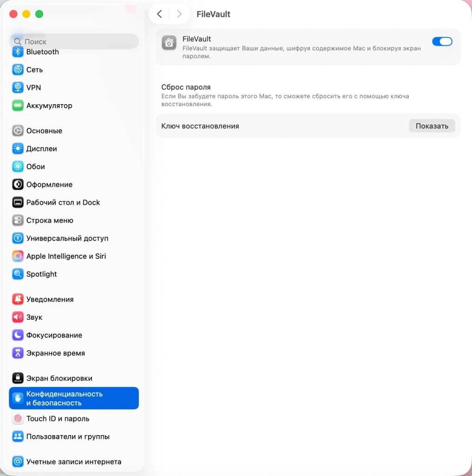Open Пользователи и группы section
This screenshot has width=472, height=476.
(x=68, y=436)
